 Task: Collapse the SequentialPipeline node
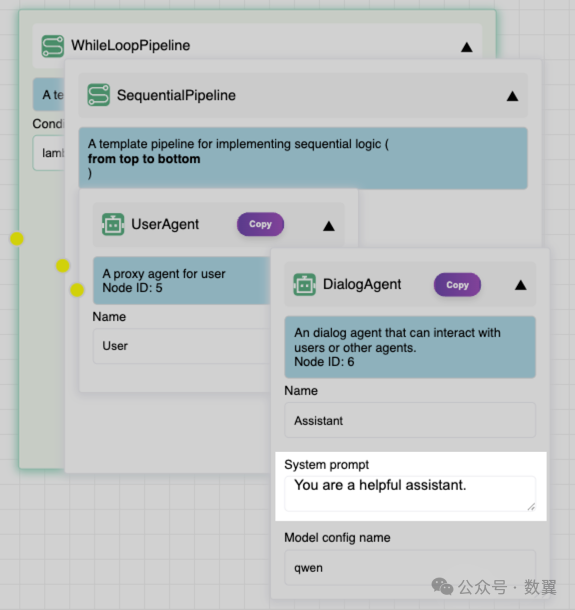tap(512, 96)
